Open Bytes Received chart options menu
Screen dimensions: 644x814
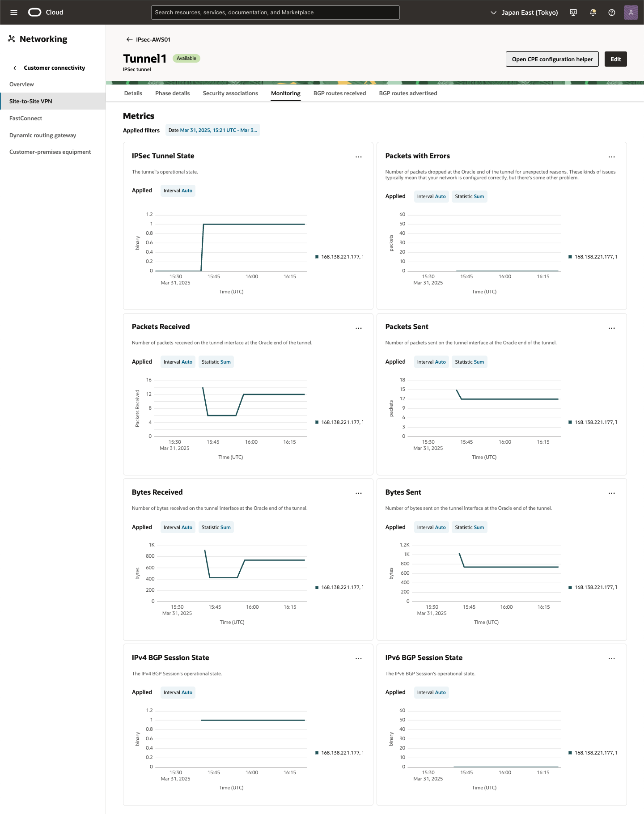coord(359,493)
